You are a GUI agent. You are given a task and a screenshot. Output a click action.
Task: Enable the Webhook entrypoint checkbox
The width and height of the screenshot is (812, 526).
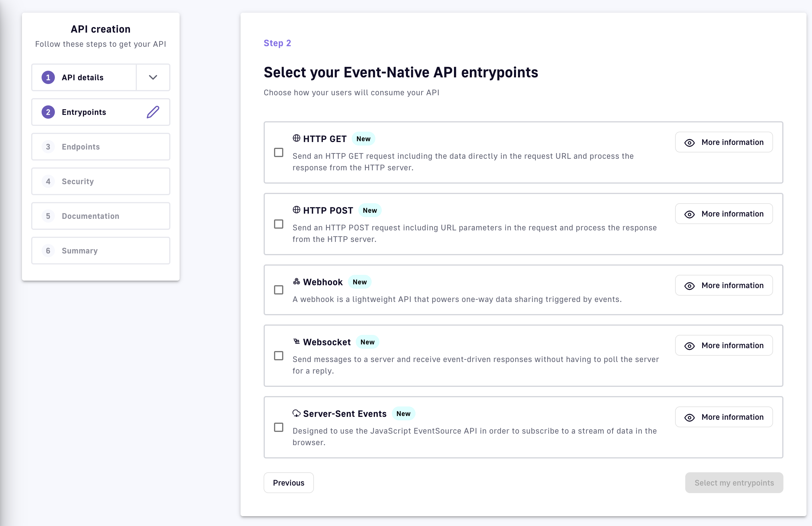coord(278,290)
